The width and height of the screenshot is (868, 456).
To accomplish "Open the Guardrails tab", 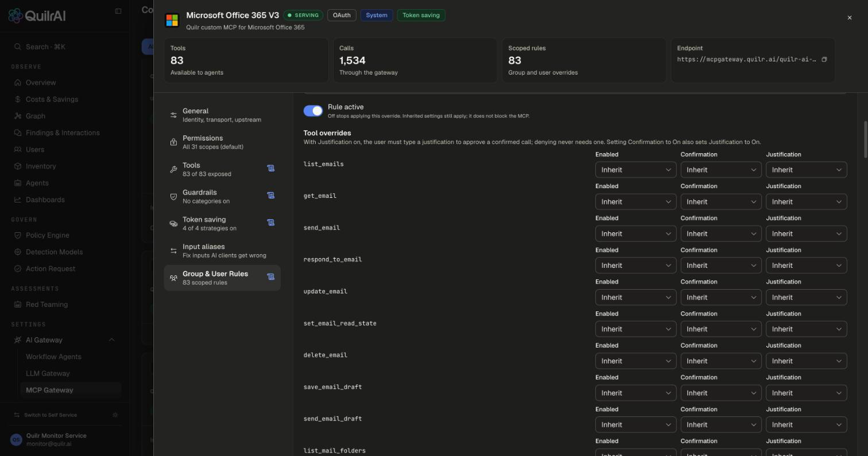I will pyautogui.click(x=222, y=196).
